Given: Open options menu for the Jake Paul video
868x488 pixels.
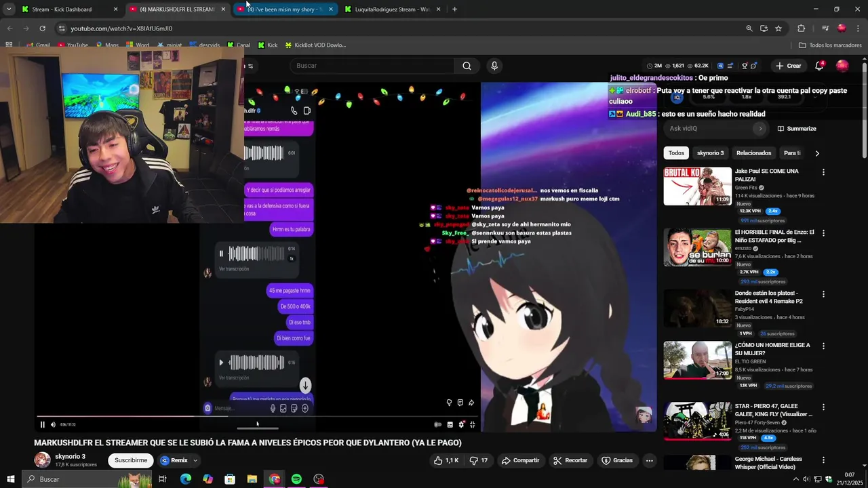Looking at the screenshot, I should pos(823,172).
